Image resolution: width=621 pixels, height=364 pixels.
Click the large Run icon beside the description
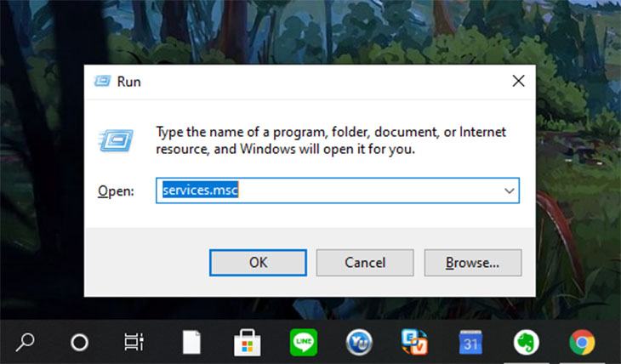click(x=116, y=140)
